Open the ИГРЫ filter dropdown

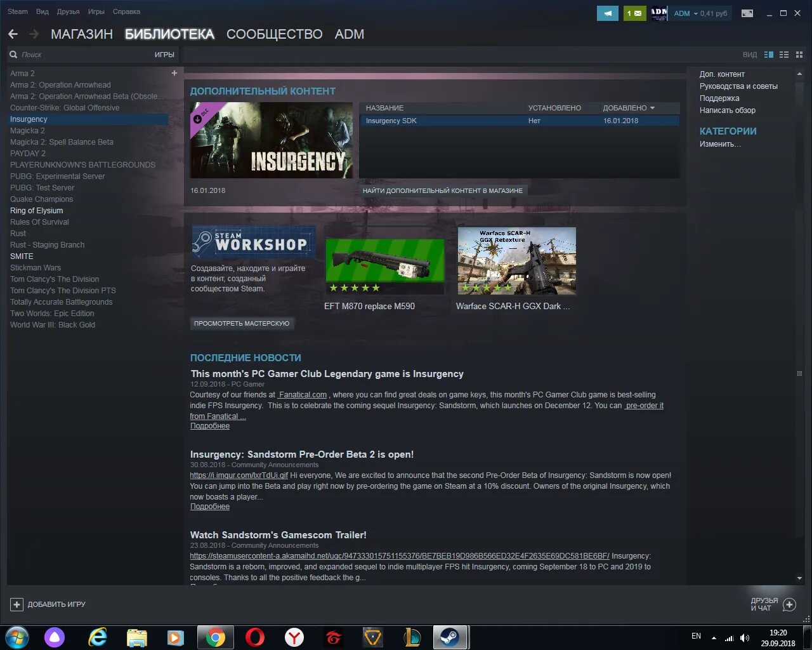coord(164,55)
